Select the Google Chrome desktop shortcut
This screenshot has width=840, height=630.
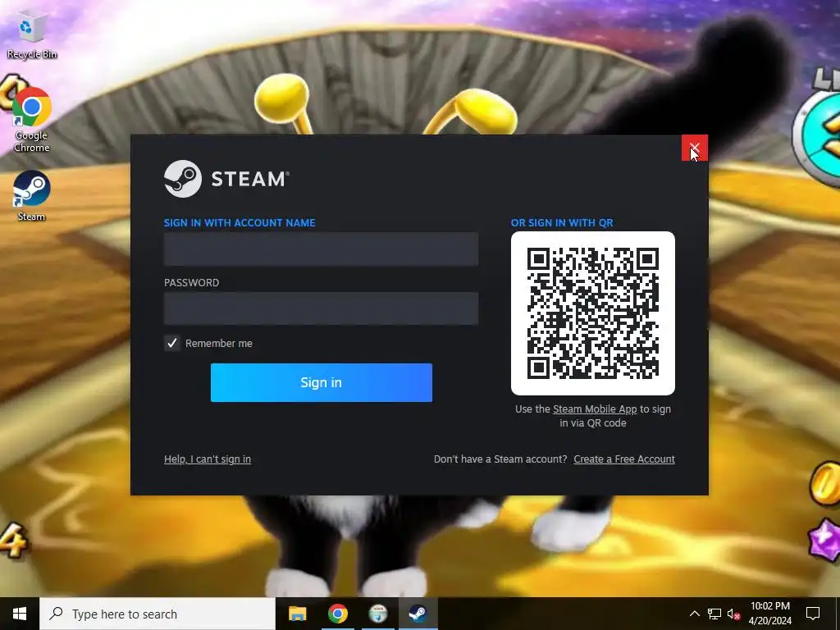click(x=32, y=120)
